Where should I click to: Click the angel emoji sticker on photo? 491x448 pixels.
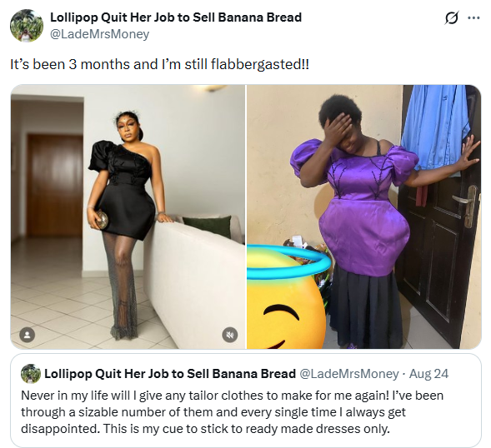(x=287, y=297)
